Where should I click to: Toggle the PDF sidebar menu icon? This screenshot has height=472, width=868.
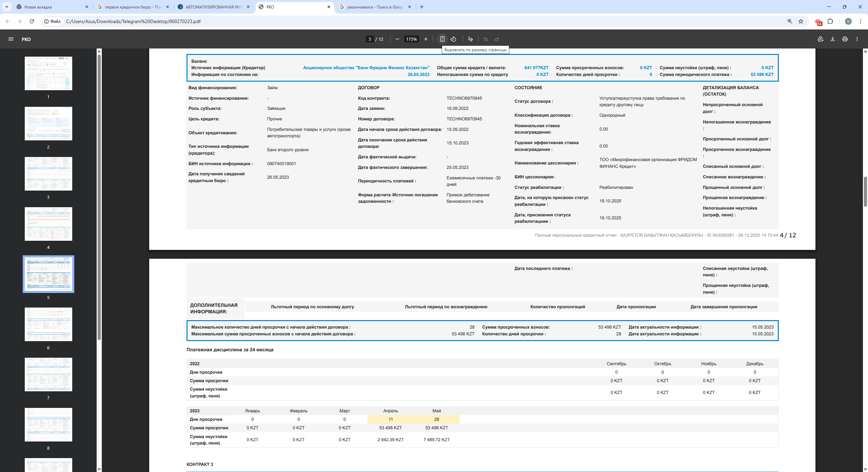tap(11, 39)
